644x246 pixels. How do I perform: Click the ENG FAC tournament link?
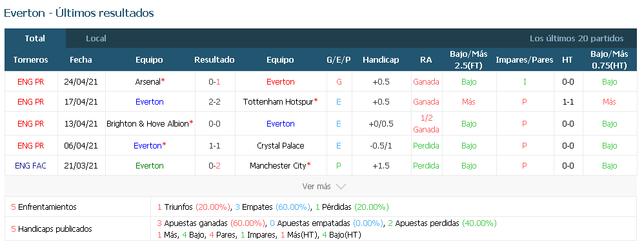30,166
